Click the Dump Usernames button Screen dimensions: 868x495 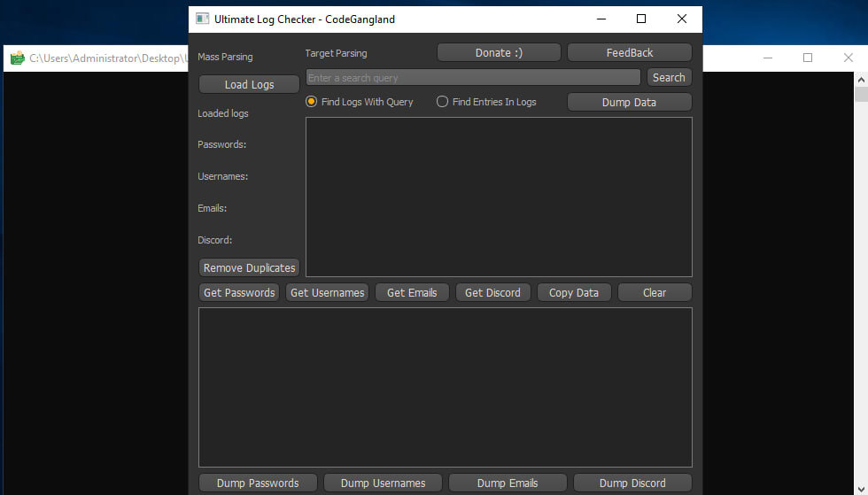tap(383, 483)
